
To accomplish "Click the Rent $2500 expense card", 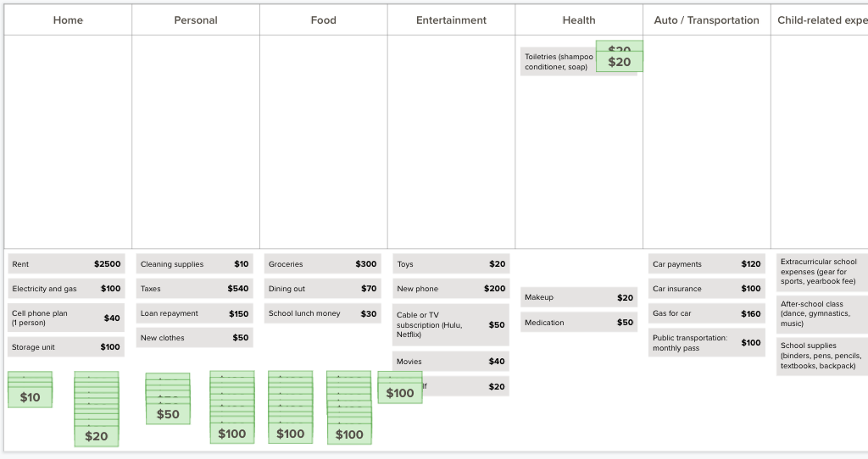I will tap(66, 263).
